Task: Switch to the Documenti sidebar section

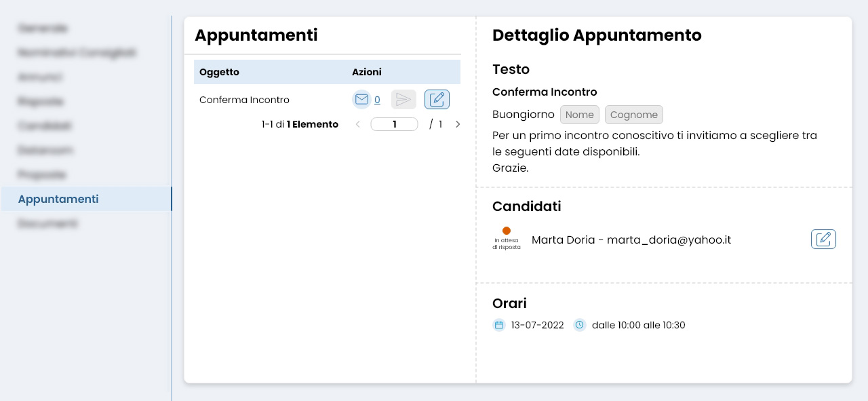Action: click(x=47, y=223)
